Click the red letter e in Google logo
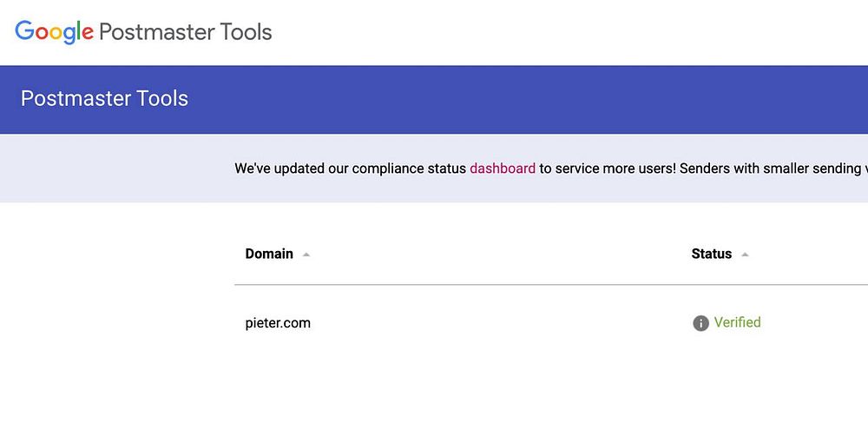 88,34
